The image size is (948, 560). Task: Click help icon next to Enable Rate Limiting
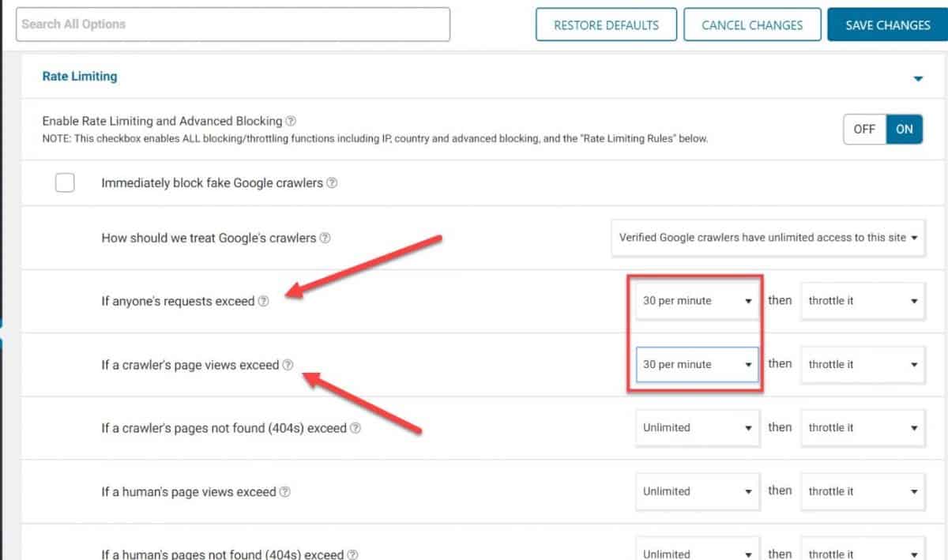(x=291, y=122)
